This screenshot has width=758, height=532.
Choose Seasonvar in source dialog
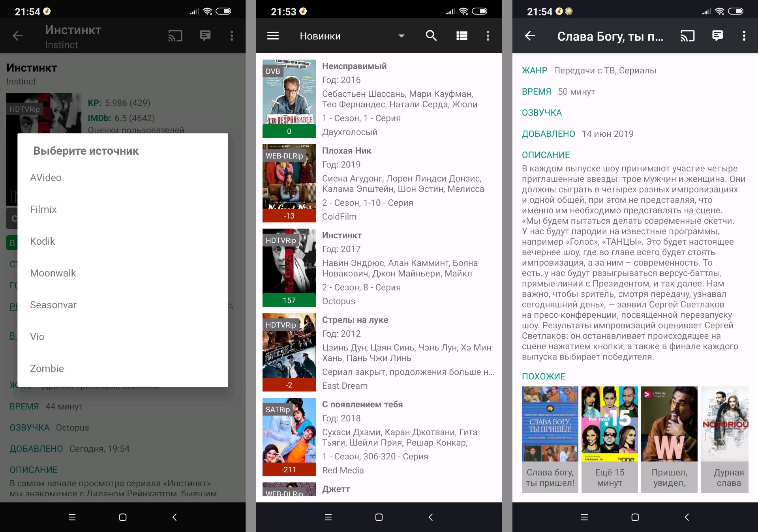[53, 305]
